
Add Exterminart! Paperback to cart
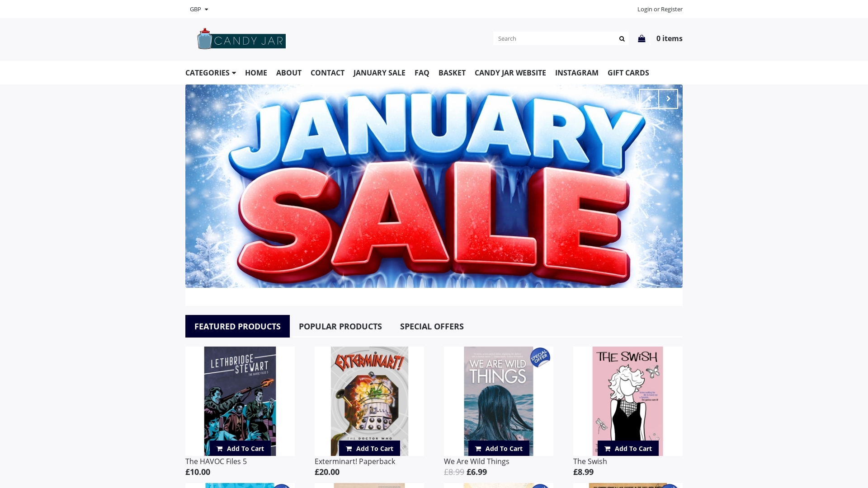(369, 448)
